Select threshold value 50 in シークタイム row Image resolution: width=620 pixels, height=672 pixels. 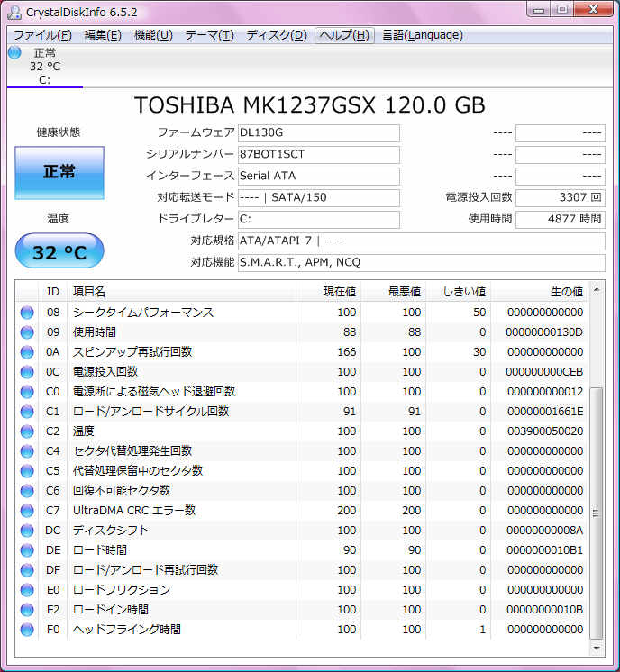479,313
